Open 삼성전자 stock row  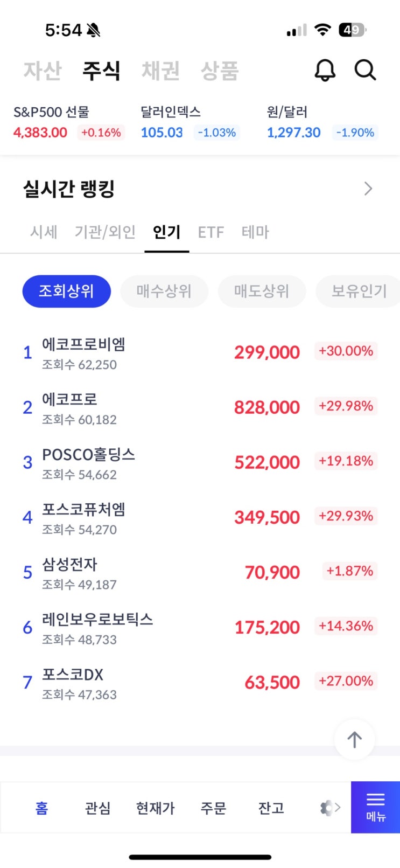[200, 573]
